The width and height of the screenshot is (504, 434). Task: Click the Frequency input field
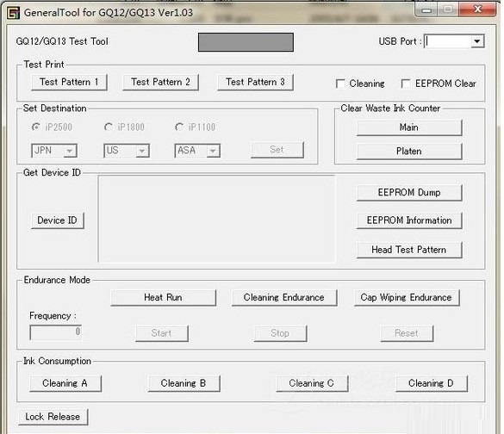coord(56,332)
